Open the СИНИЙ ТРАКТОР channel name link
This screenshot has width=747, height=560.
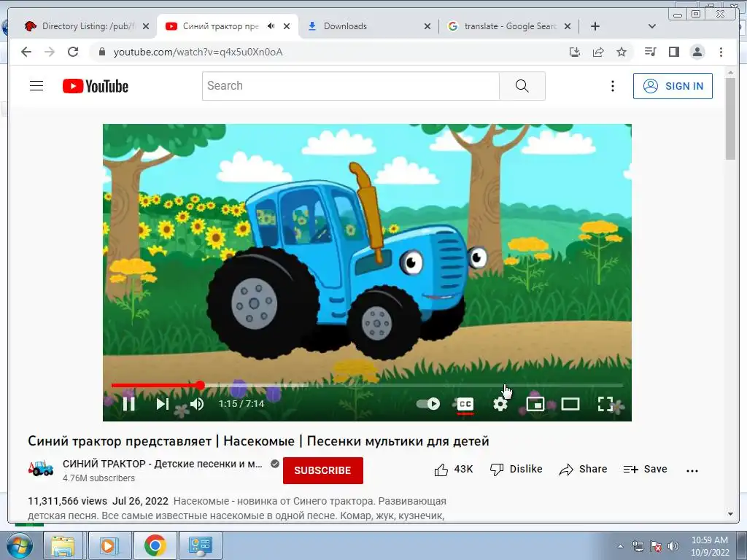163,464
